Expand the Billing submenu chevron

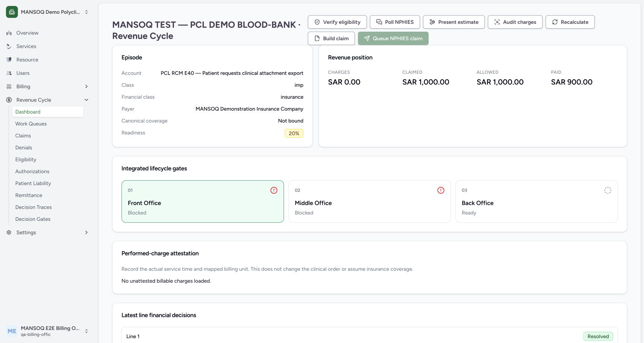tap(86, 86)
